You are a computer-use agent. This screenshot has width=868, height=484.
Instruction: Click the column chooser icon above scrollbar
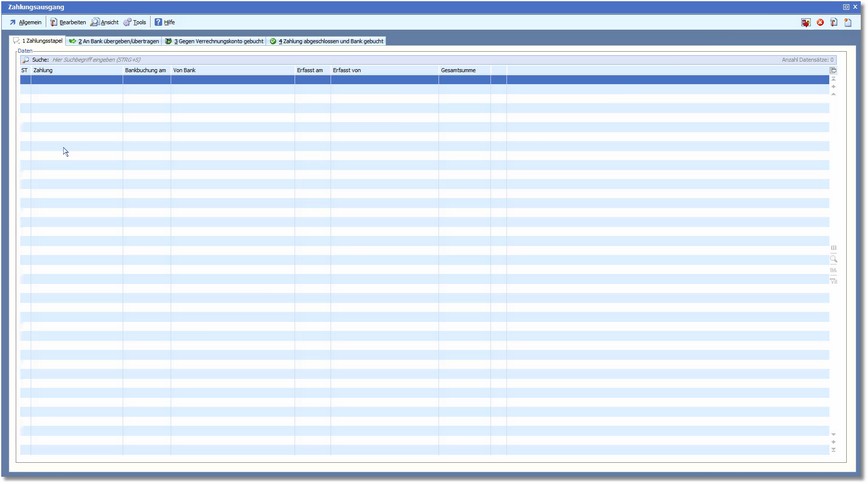pyautogui.click(x=833, y=71)
